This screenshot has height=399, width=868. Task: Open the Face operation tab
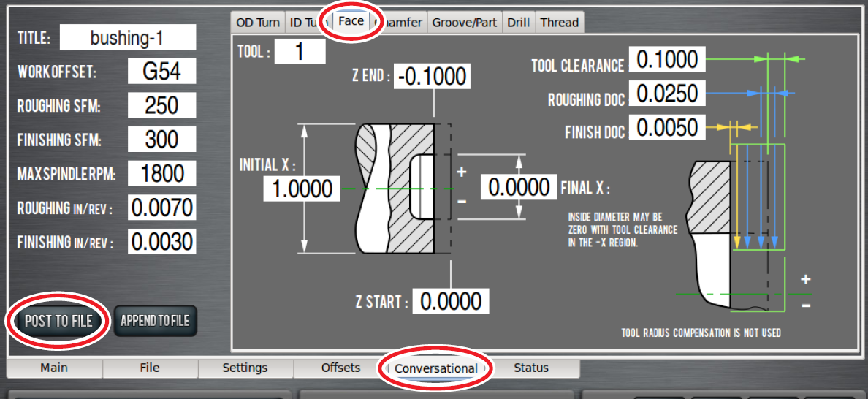point(351,21)
